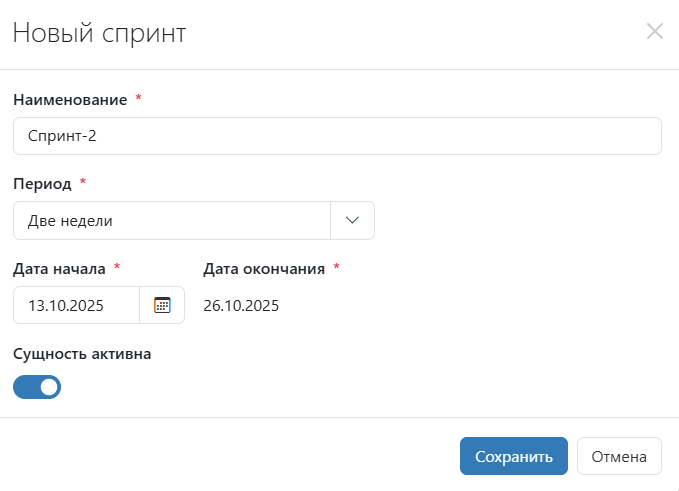Image resolution: width=679 pixels, height=491 pixels.
Task: Focus the Наименование field containing Спринт-2
Action: pyautogui.click(x=337, y=136)
